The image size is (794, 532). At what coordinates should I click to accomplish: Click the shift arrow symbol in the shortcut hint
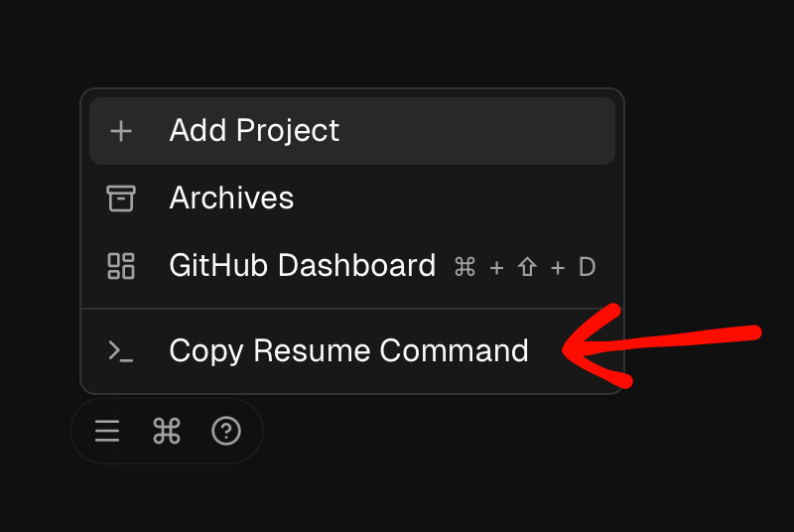(x=527, y=267)
